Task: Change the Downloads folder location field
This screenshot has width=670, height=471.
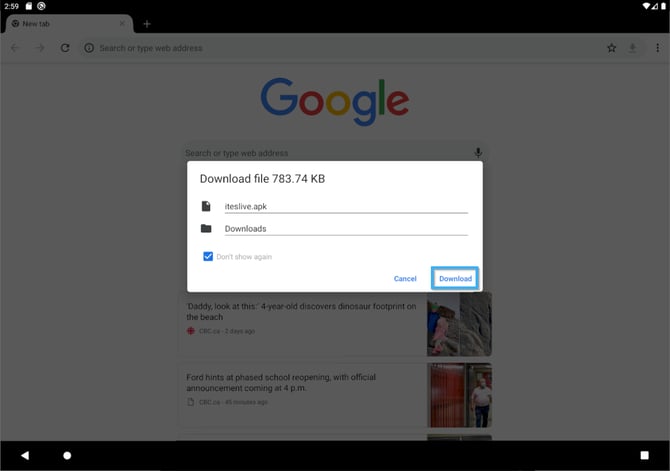Action: point(346,229)
